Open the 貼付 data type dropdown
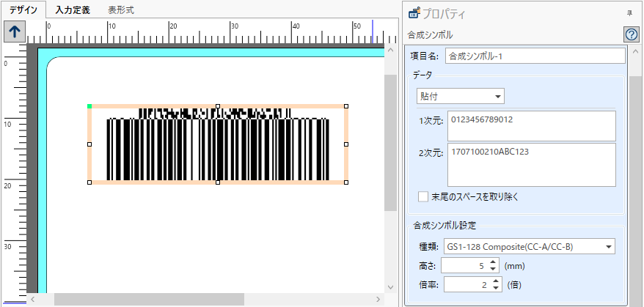The width and height of the screenshot is (644, 307). pyautogui.click(x=460, y=97)
